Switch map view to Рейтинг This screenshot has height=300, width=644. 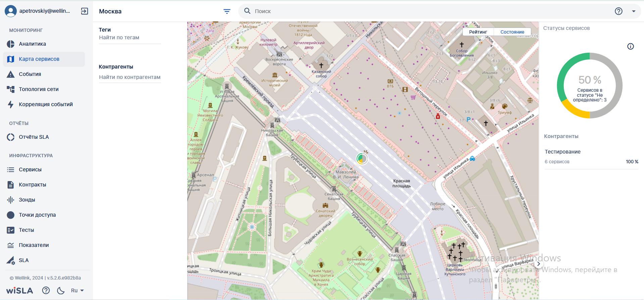[478, 32]
